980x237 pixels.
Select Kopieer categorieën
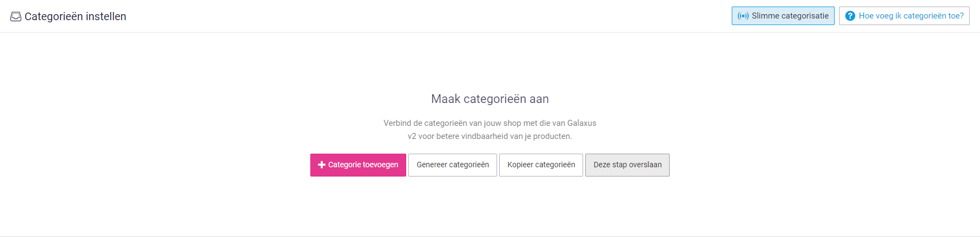coord(541,165)
